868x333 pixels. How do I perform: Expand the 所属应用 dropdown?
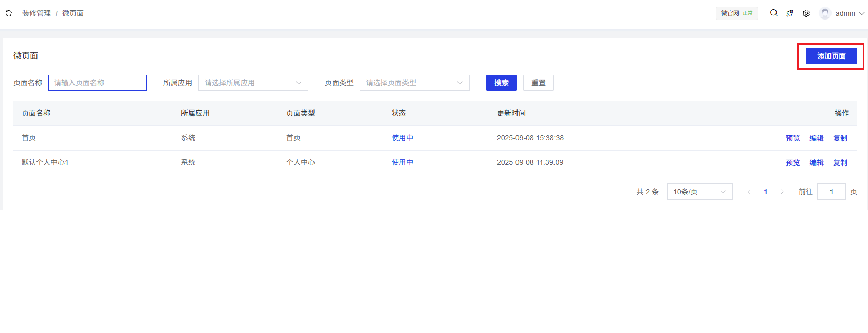[x=253, y=83]
